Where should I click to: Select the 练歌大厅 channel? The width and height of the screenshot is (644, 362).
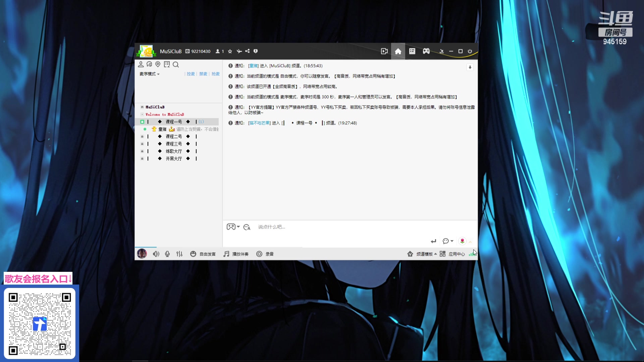point(174,151)
